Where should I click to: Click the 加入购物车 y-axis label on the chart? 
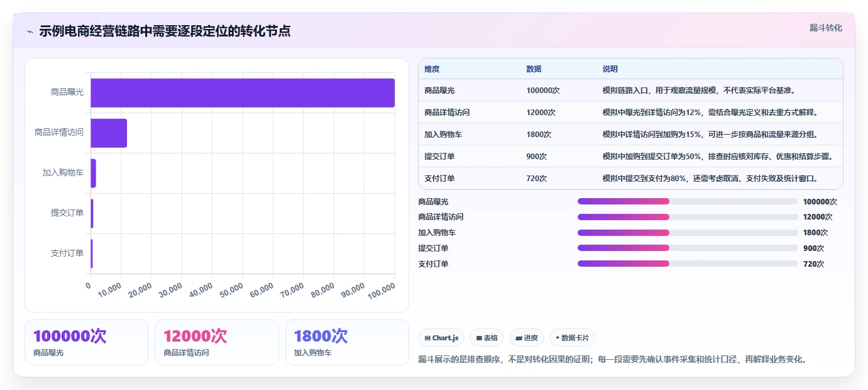[63, 172]
